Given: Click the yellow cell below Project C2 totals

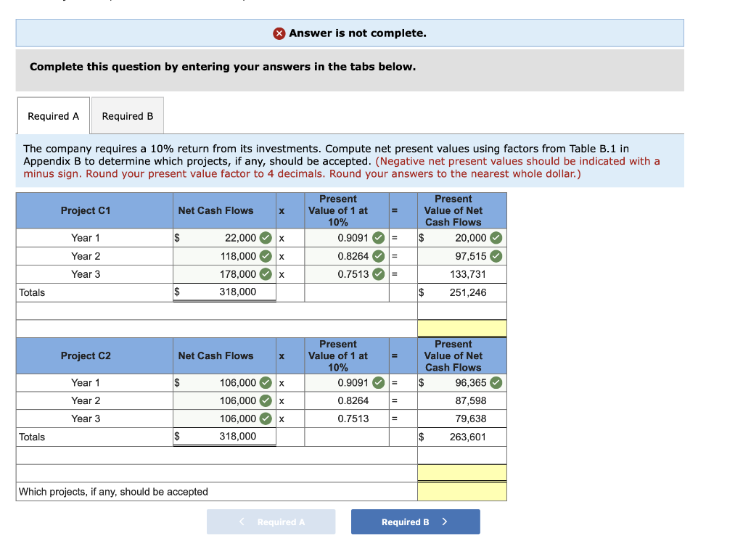Looking at the screenshot, I should click(461, 472).
